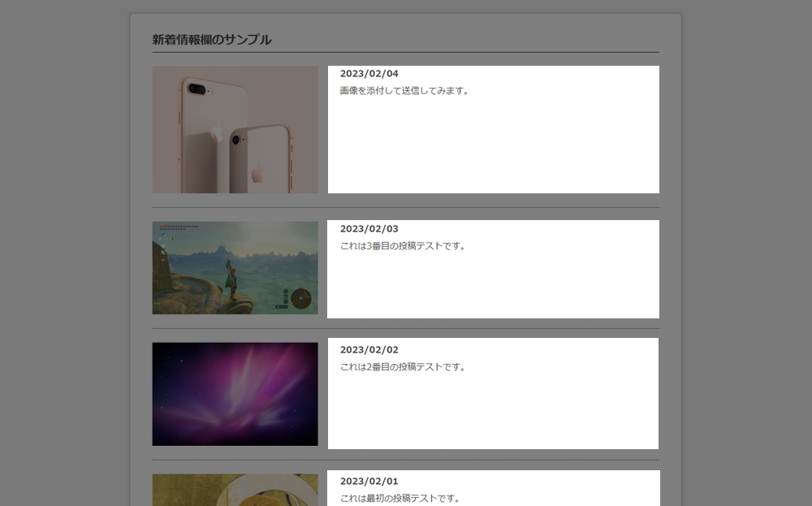The width and height of the screenshot is (812, 506).
Task: Click the date 2023/02/03
Action: pos(369,229)
